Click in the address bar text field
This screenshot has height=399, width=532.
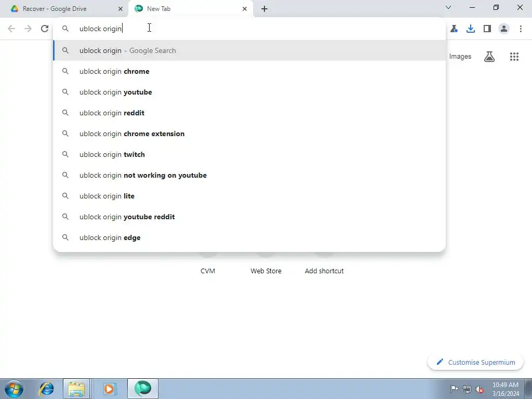point(249,29)
